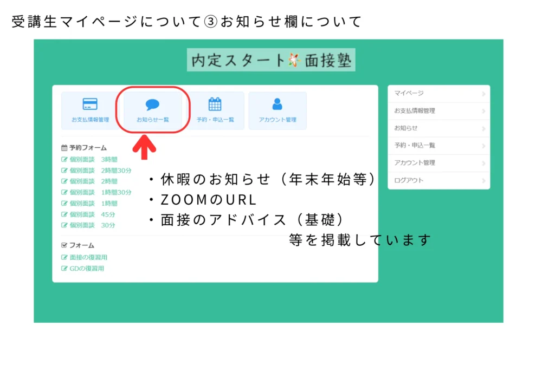This screenshot has height=392, width=555.
Task: Click the chevron on the ログアウト sidebar row
Action: (x=483, y=181)
